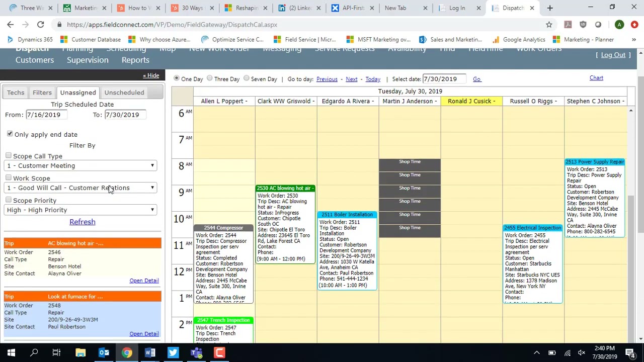Viewport: 644px width, 362px height.
Task: Open the Chrome profile avatar
Action: click(619, 25)
